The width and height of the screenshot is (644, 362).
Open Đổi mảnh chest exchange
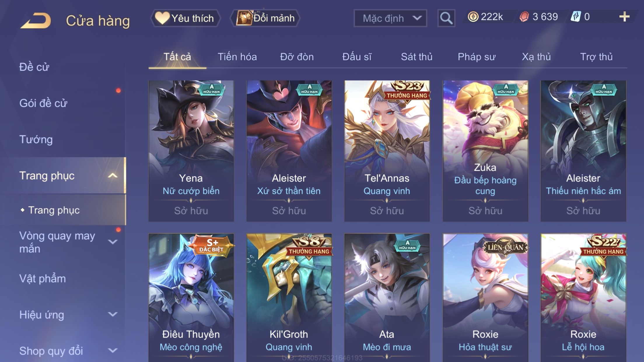click(x=265, y=18)
